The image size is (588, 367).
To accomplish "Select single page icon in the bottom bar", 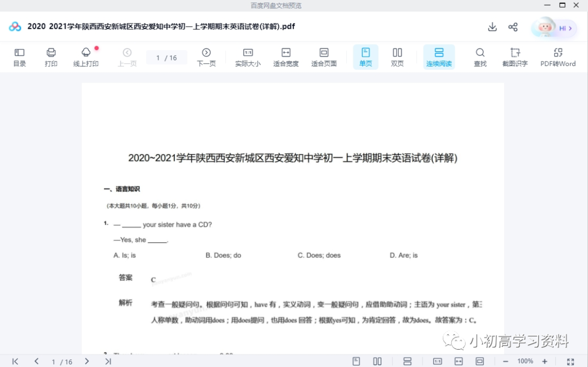I will (356, 362).
